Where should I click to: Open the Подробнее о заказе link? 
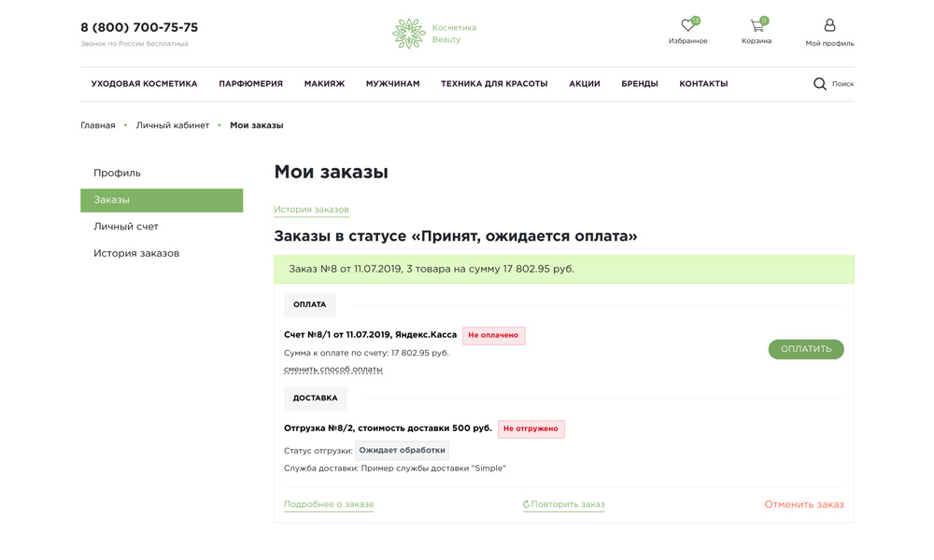coord(328,504)
